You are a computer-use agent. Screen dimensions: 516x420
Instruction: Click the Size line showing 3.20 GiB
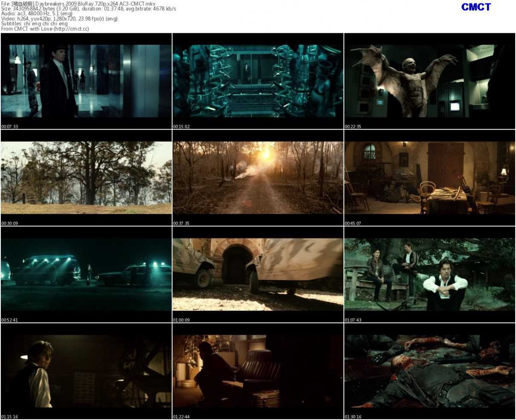pyautogui.click(x=88, y=9)
